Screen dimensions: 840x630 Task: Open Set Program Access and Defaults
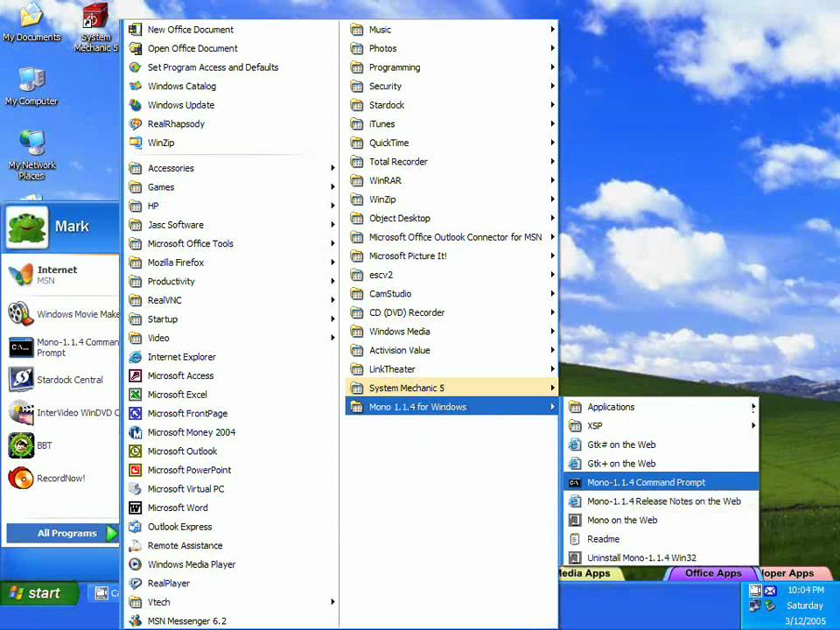[231, 67]
